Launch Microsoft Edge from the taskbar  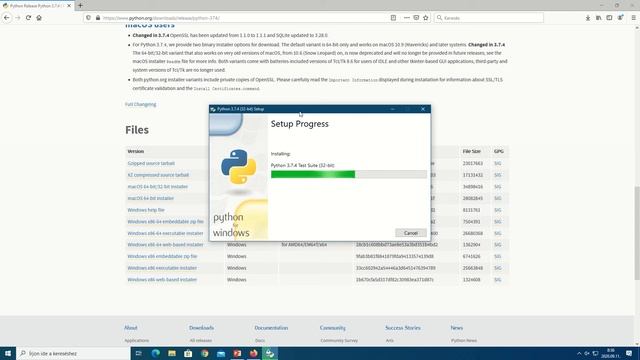pos(156,353)
